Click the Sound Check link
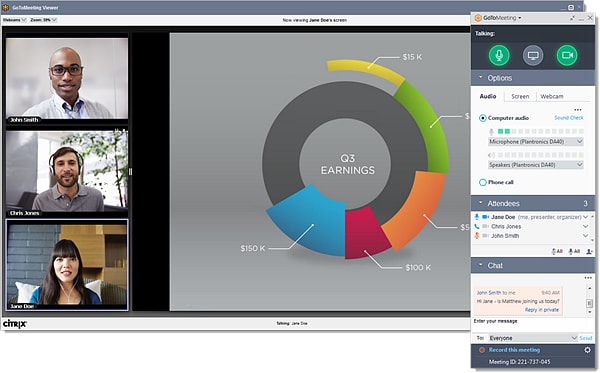 569,118
